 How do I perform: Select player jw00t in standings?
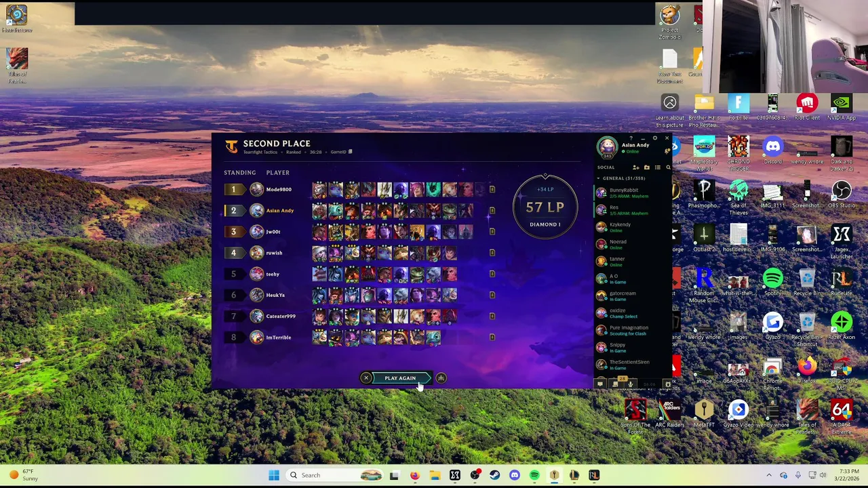(273, 232)
